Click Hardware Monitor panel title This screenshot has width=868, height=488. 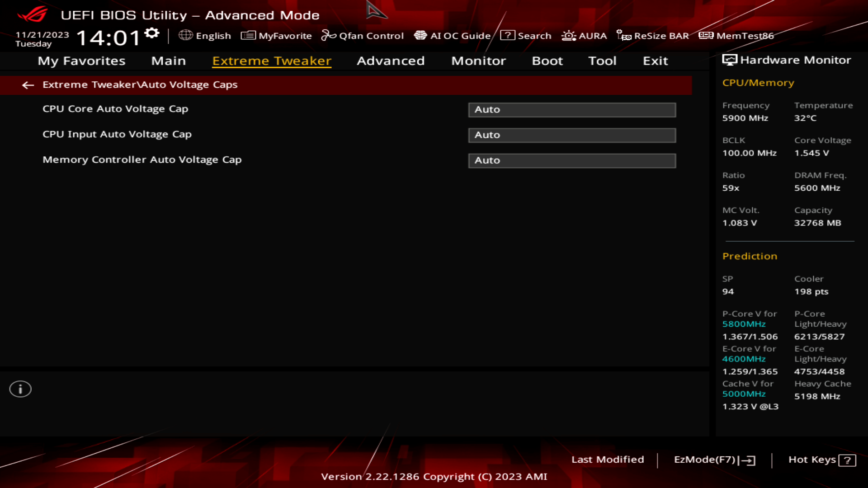tap(795, 60)
